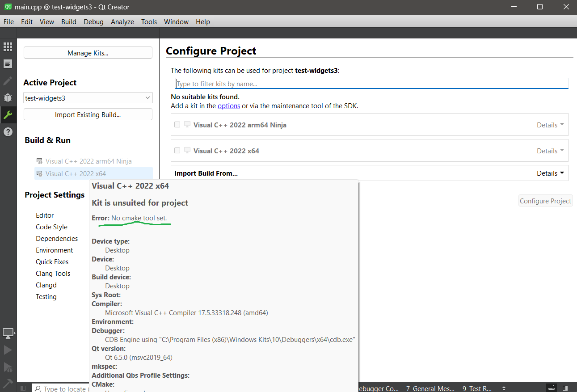
Task: Open the Edit menu
Action: pos(27,21)
